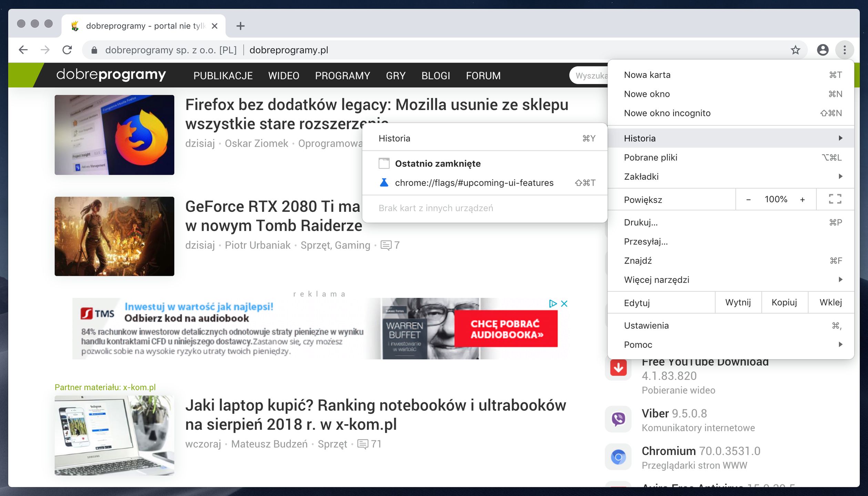Close the ad with X icon

564,303
